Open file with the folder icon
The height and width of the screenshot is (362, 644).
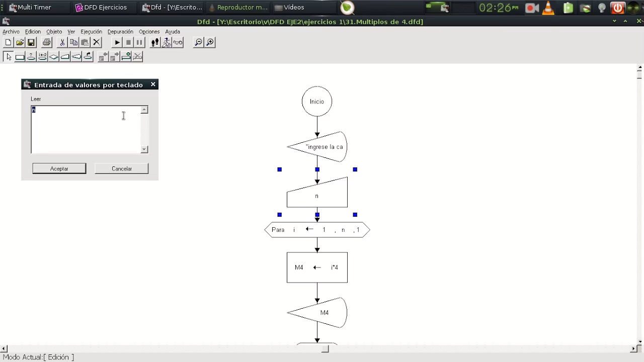coord(20,43)
